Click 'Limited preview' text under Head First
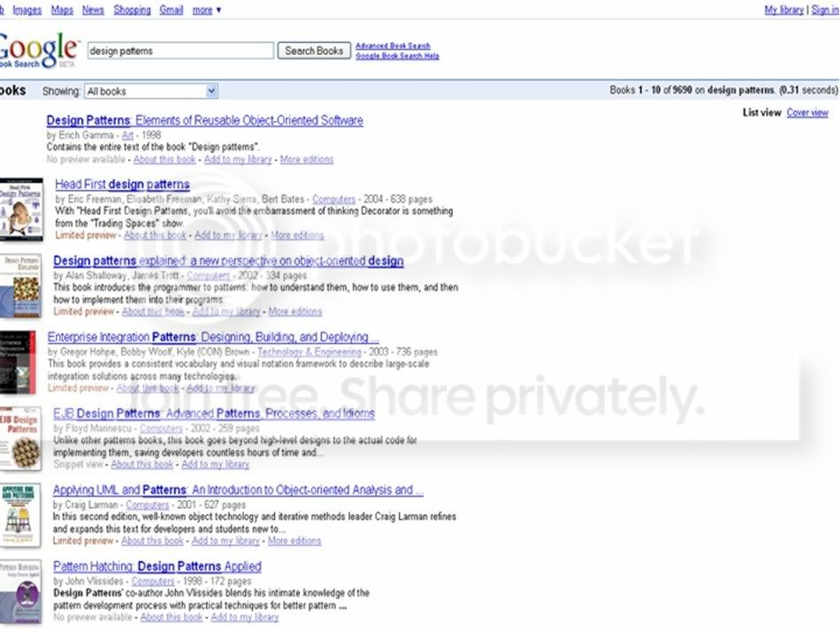The width and height of the screenshot is (840, 630). click(x=86, y=235)
